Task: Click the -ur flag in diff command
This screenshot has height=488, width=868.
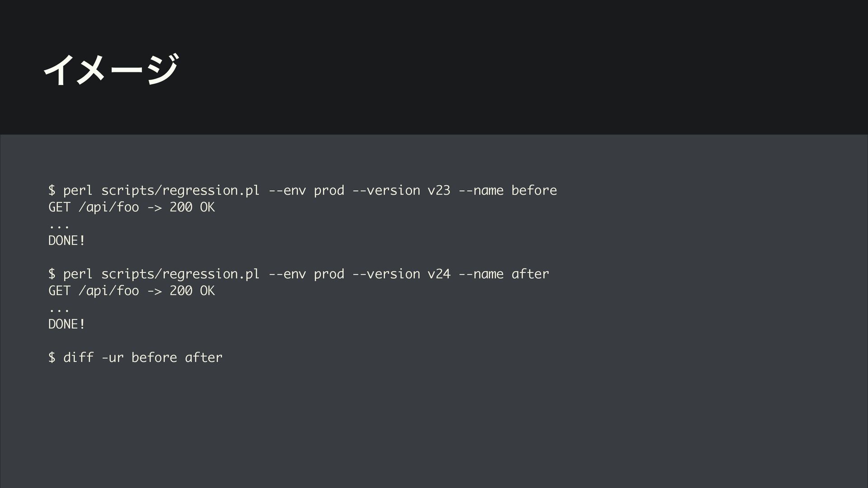Action: [x=113, y=357]
